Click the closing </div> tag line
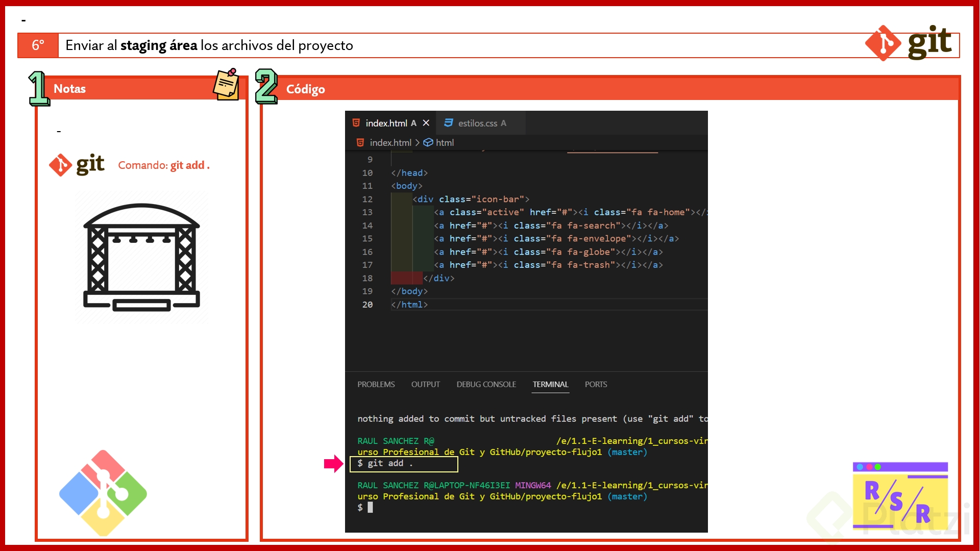 point(438,279)
